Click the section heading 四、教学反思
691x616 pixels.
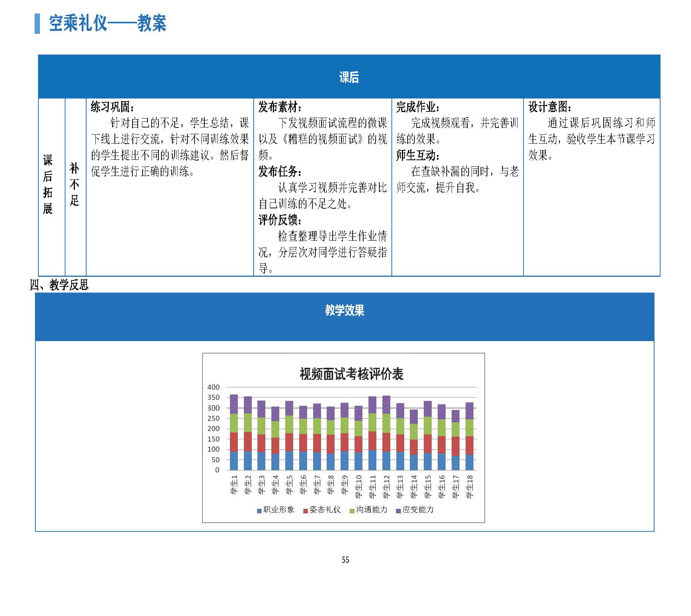click(59, 285)
